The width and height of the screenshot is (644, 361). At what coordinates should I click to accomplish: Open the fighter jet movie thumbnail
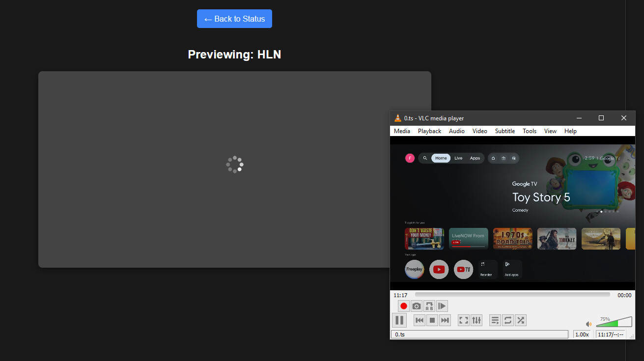601,239
